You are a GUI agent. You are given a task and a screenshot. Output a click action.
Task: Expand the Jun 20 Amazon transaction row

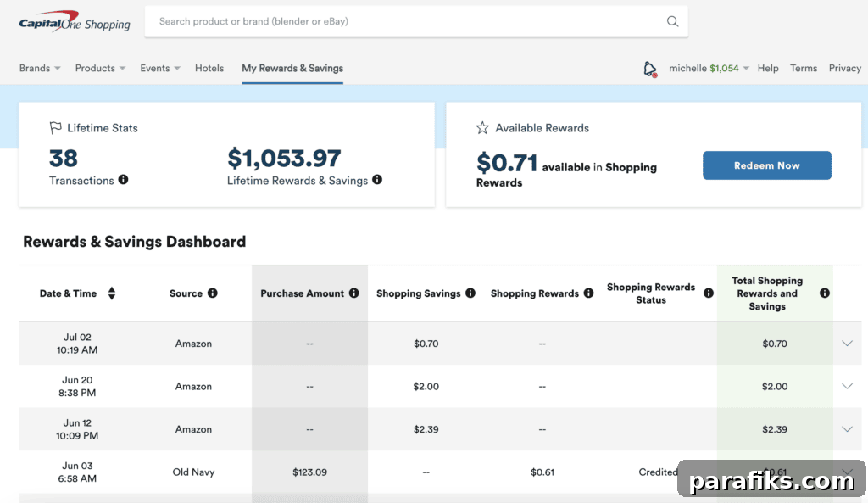click(847, 386)
